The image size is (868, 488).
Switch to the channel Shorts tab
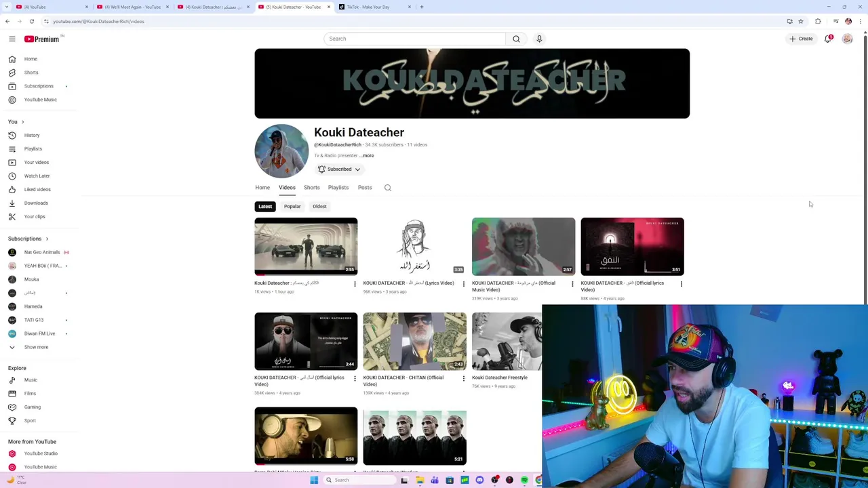click(311, 188)
